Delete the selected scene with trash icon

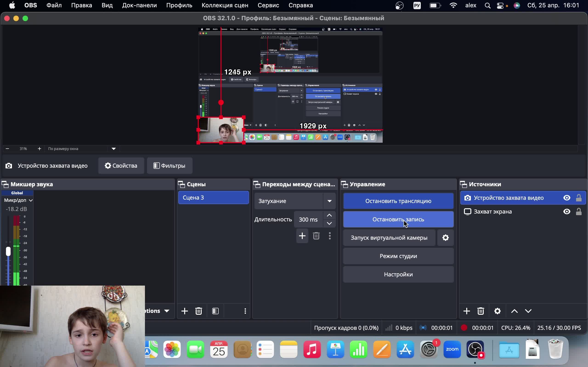tap(198, 311)
